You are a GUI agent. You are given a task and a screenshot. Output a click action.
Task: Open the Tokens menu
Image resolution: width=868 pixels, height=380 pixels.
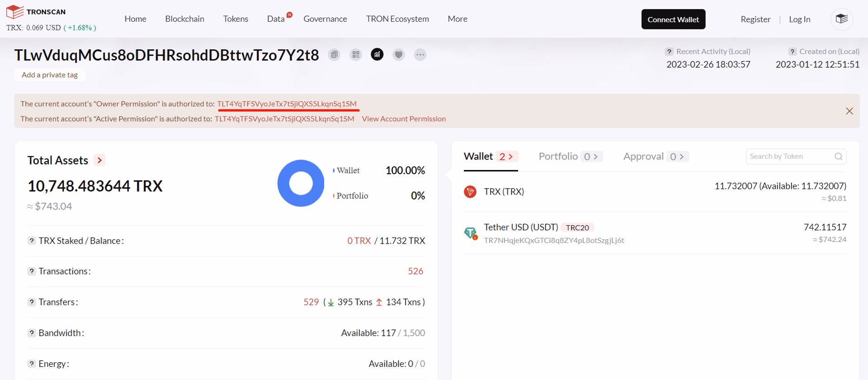click(236, 19)
